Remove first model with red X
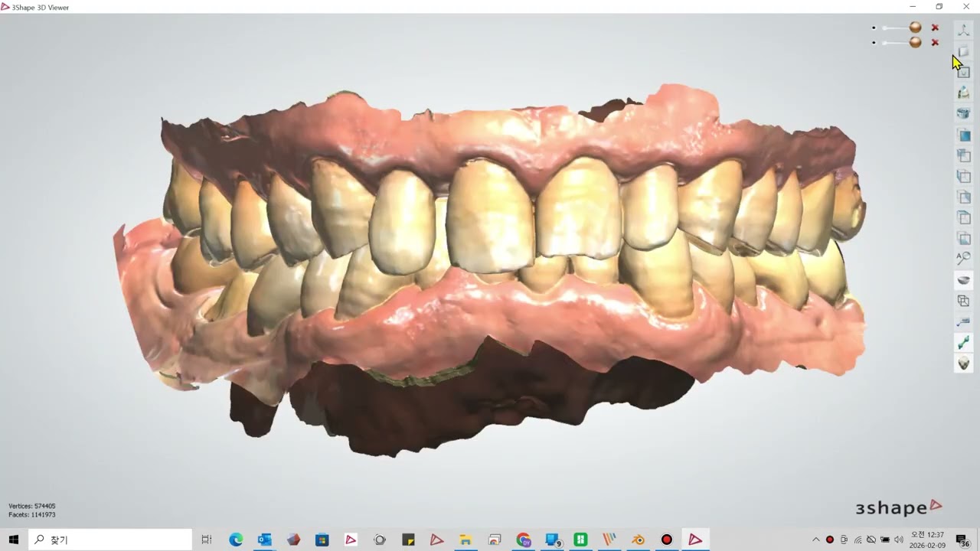The width and height of the screenshot is (980, 551). 935,28
